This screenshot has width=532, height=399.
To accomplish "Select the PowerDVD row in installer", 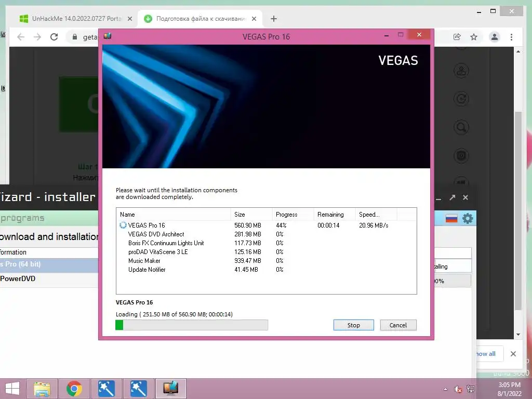I will pos(49,279).
